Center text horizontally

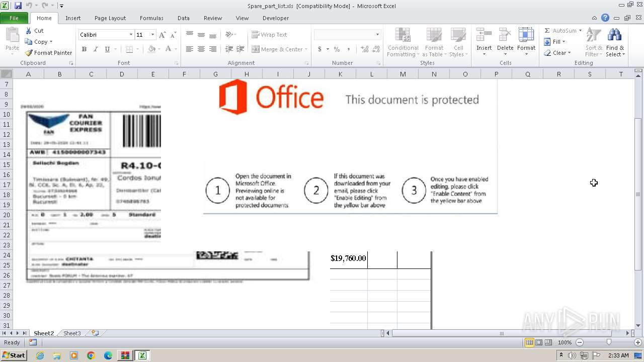(201, 49)
